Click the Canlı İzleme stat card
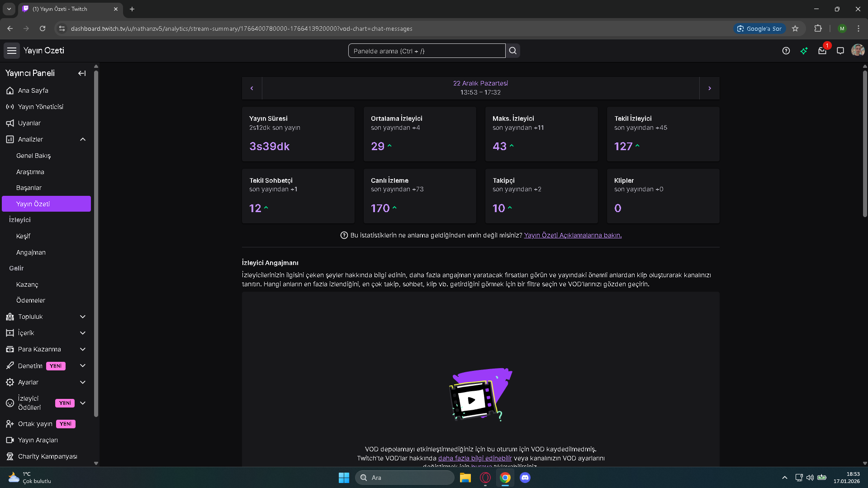Viewport: 868px width, 488px height. point(420,196)
